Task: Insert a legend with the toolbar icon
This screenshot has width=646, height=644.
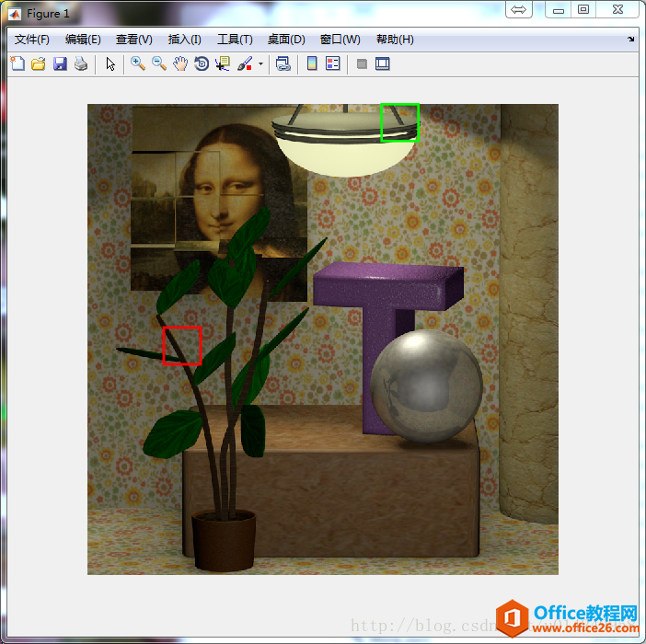Action: click(x=332, y=63)
